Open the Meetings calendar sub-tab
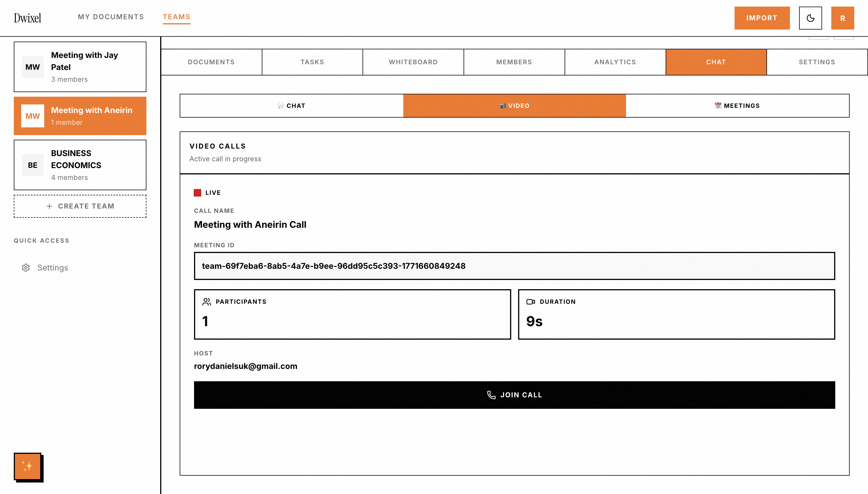This screenshot has height=494, width=868. tap(737, 106)
